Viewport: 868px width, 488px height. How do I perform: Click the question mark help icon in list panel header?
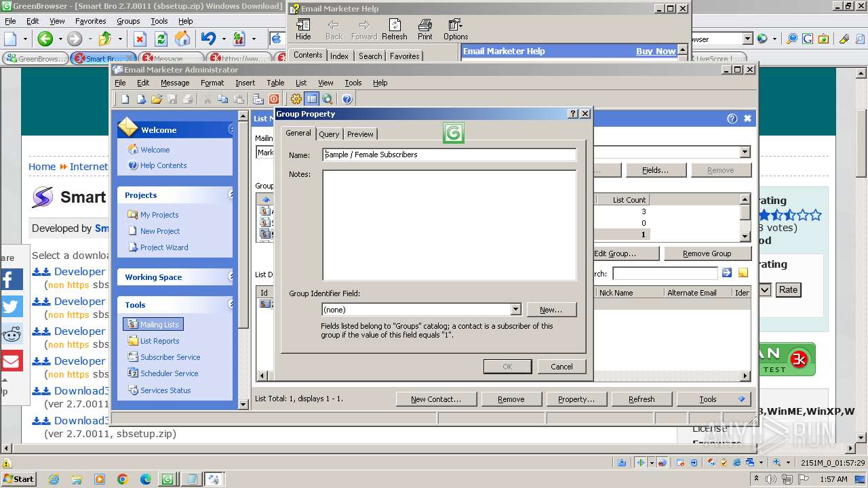click(732, 118)
